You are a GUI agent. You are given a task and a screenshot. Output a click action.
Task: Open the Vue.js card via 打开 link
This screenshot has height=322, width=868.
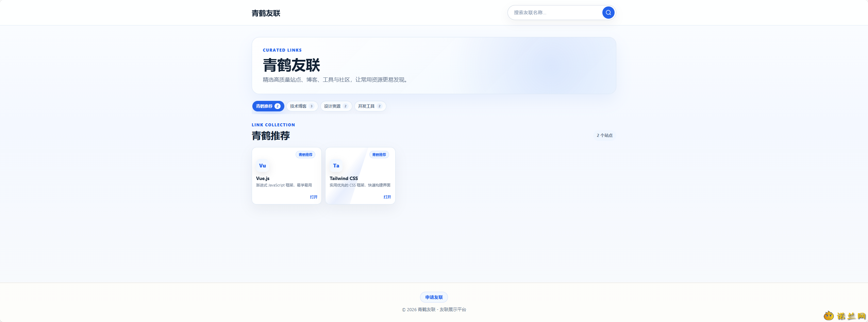pos(314,197)
